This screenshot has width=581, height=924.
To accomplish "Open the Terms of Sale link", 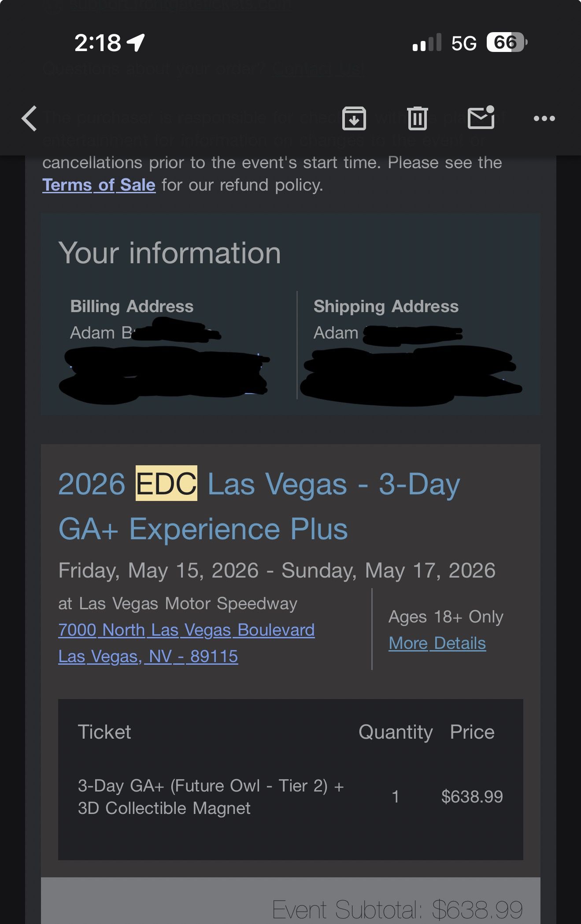I will pos(99,185).
